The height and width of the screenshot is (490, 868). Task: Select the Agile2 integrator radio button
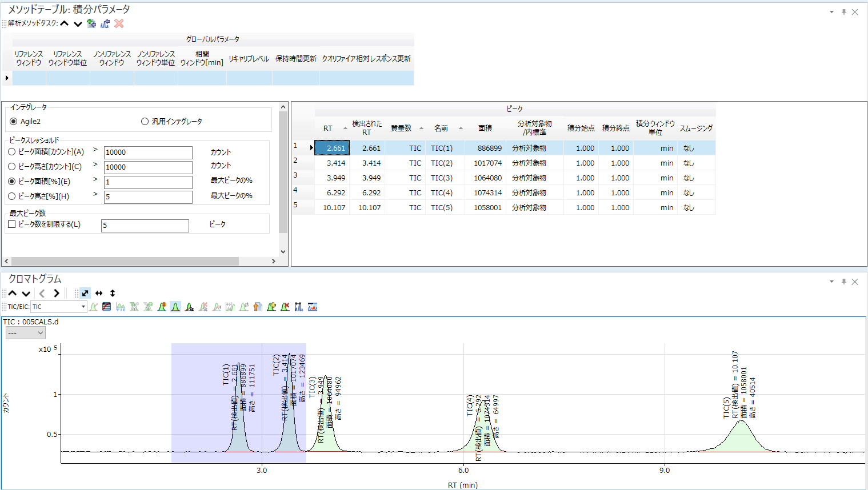pos(14,121)
